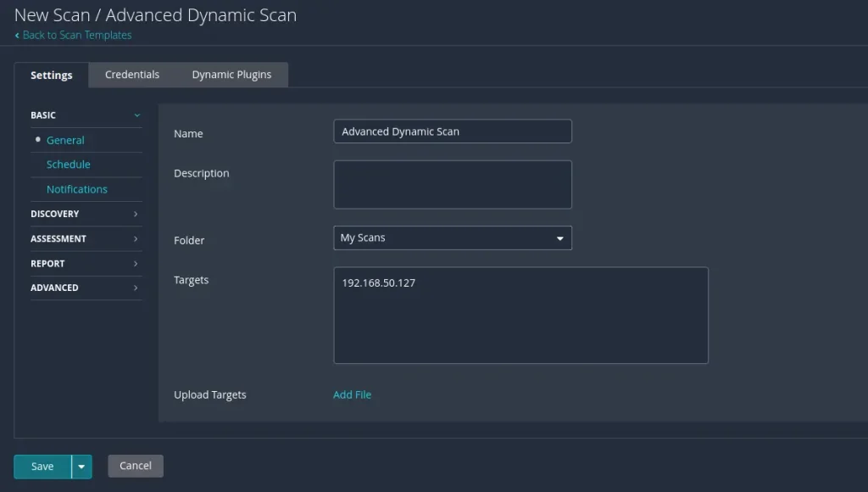Open the General settings item
Screen dimensions: 868x492
65,140
